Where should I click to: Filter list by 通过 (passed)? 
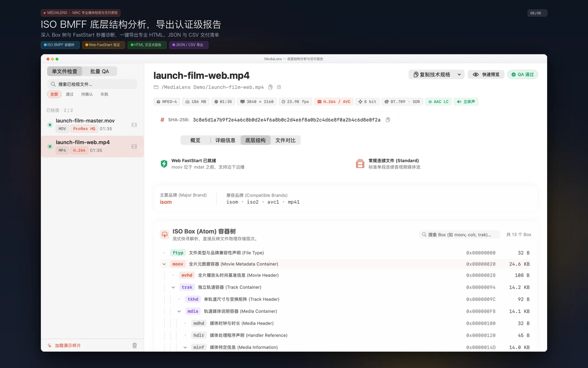tap(70, 94)
